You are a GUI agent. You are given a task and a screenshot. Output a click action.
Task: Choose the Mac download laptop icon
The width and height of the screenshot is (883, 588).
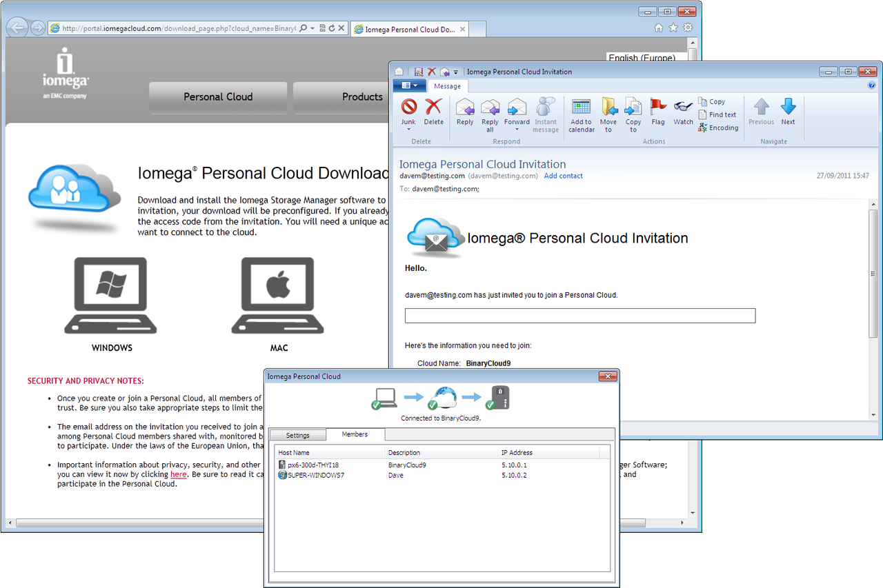click(278, 296)
